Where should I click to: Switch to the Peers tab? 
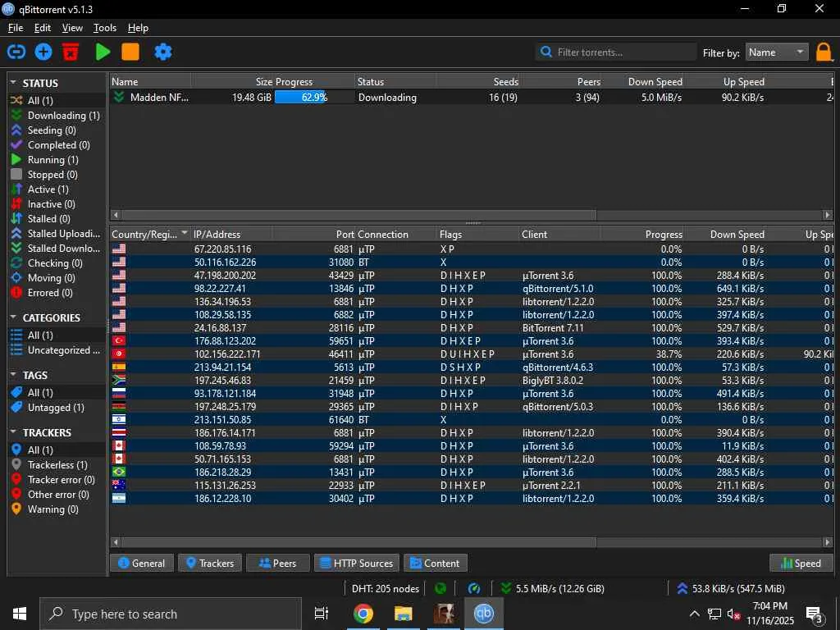pos(277,563)
